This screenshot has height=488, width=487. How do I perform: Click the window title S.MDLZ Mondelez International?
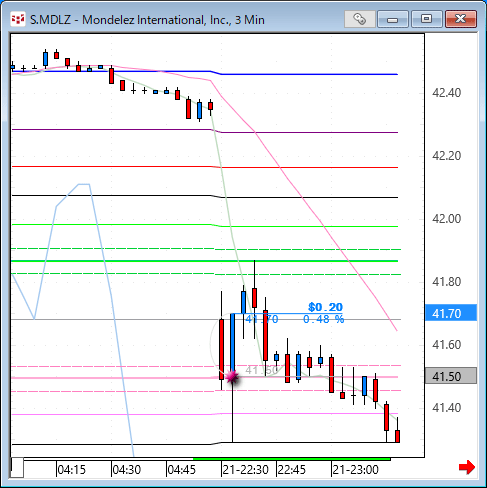point(147,20)
